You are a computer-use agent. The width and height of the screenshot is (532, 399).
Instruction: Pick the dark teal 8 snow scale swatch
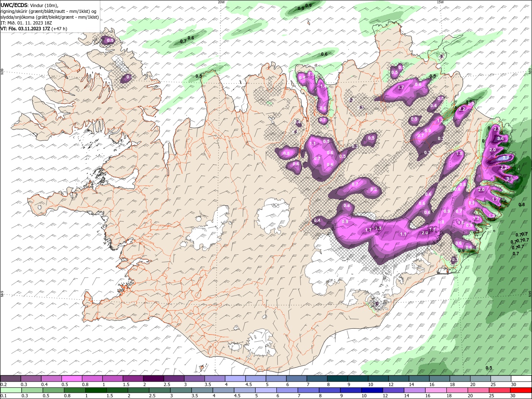[337, 379]
